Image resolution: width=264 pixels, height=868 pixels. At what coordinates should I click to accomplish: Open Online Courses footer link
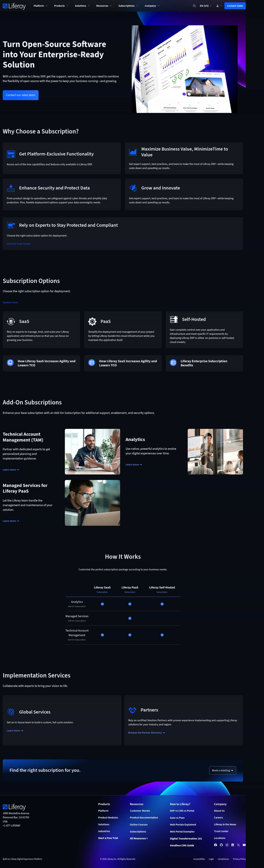(x=139, y=825)
